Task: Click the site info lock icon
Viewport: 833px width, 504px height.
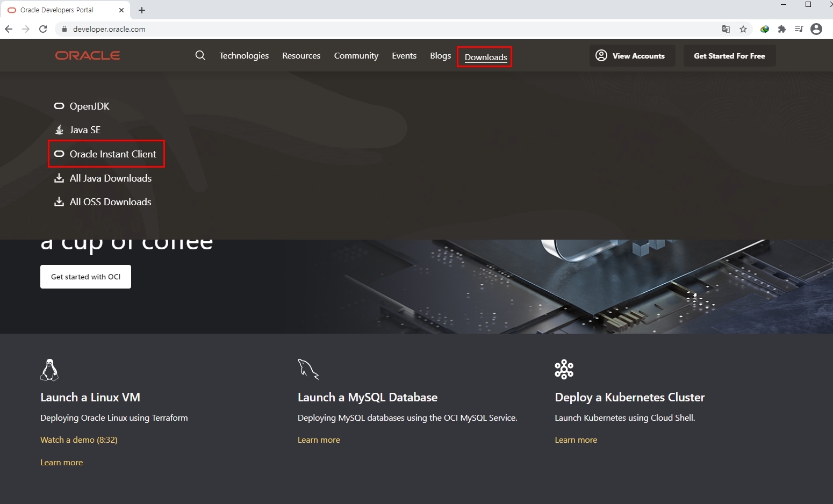Action: click(x=64, y=29)
